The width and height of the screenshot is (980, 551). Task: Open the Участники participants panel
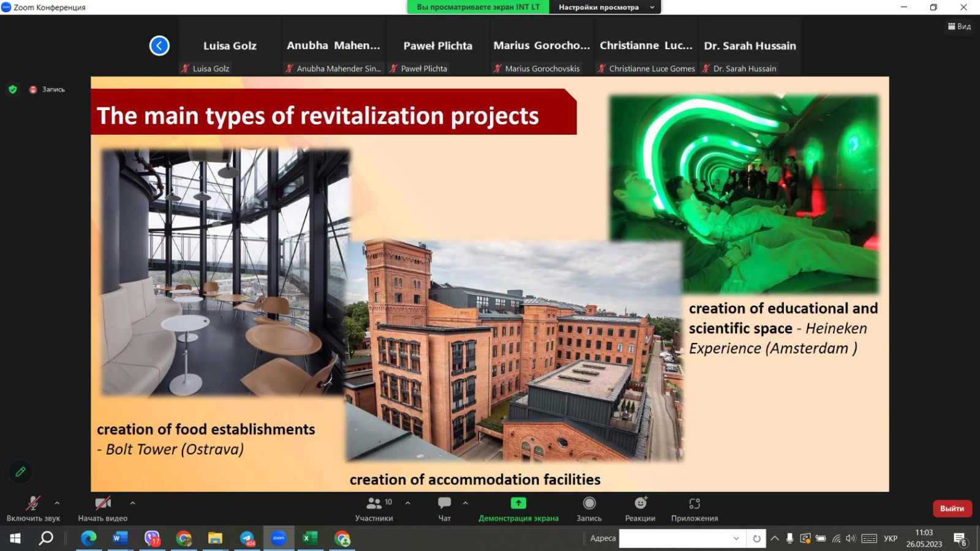[374, 509]
